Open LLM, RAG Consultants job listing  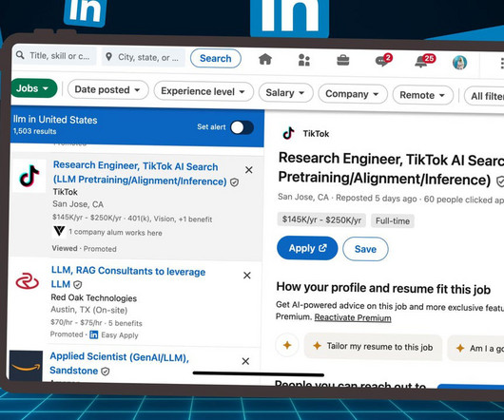point(128,277)
